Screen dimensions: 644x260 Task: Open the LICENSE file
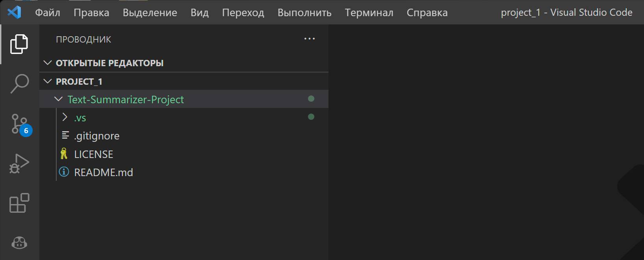(94, 154)
